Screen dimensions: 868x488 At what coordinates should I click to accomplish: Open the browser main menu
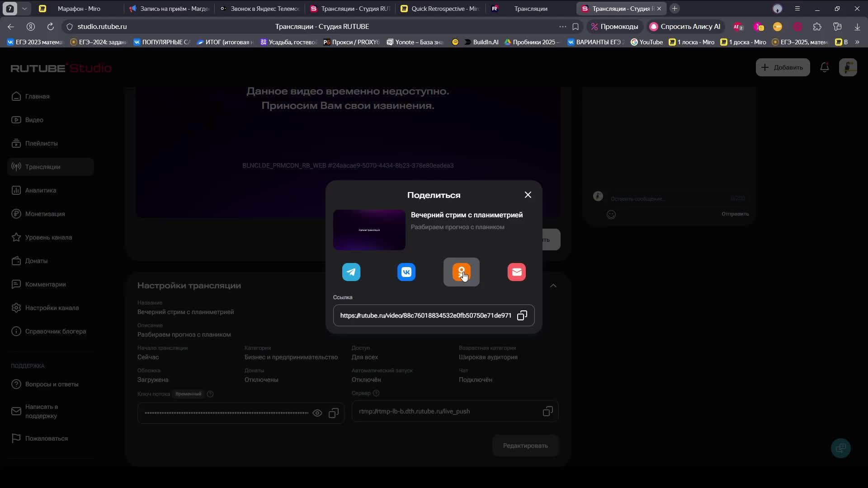click(x=797, y=9)
